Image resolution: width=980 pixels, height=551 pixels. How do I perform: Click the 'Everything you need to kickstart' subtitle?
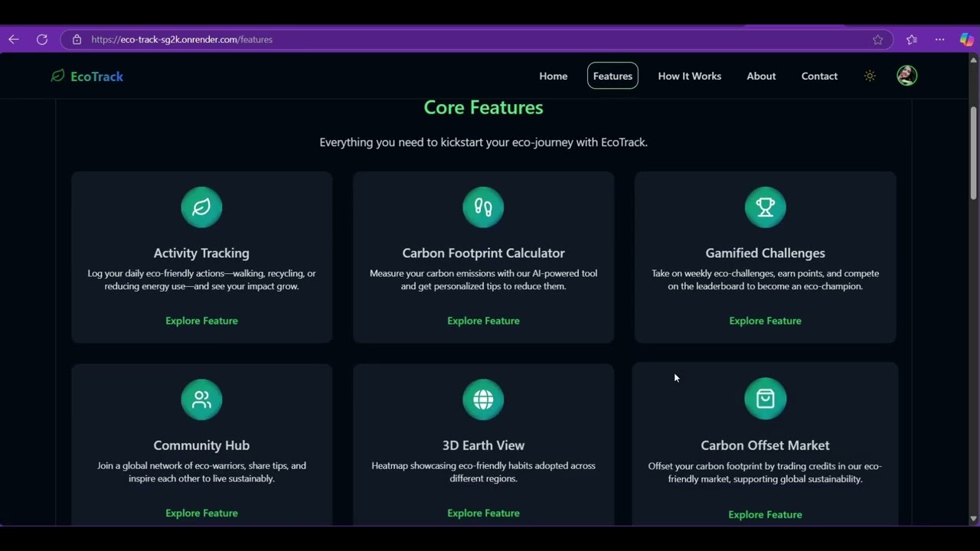click(483, 142)
